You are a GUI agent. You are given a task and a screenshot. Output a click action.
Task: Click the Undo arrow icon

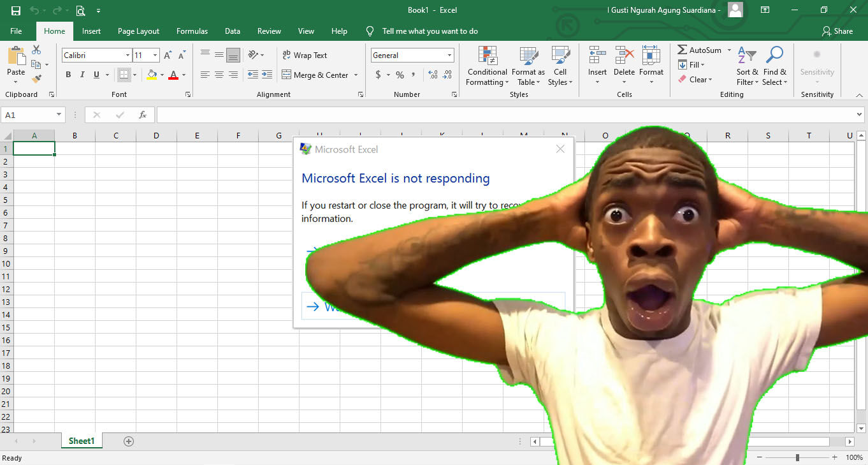click(x=34, y=10)
